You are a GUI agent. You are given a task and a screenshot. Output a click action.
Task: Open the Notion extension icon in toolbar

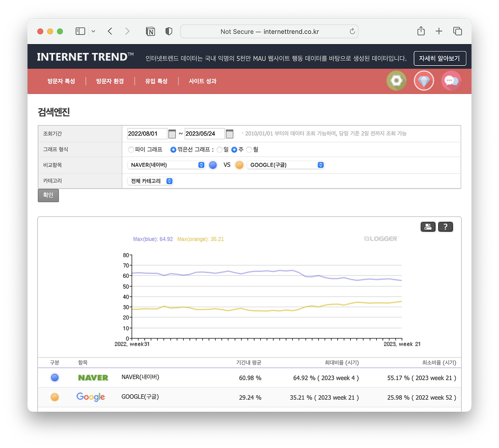pyautogui.click(x=150, y=32)
